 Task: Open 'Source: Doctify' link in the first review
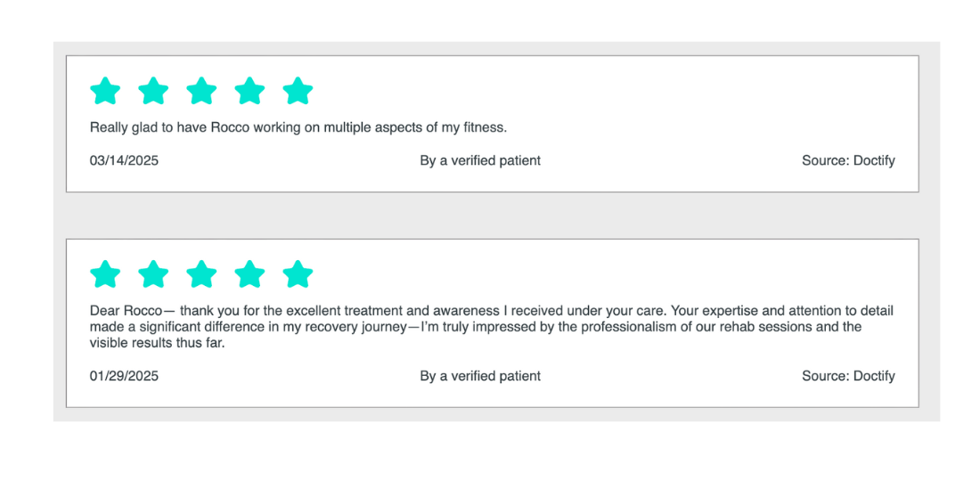[x=848, y=160]
